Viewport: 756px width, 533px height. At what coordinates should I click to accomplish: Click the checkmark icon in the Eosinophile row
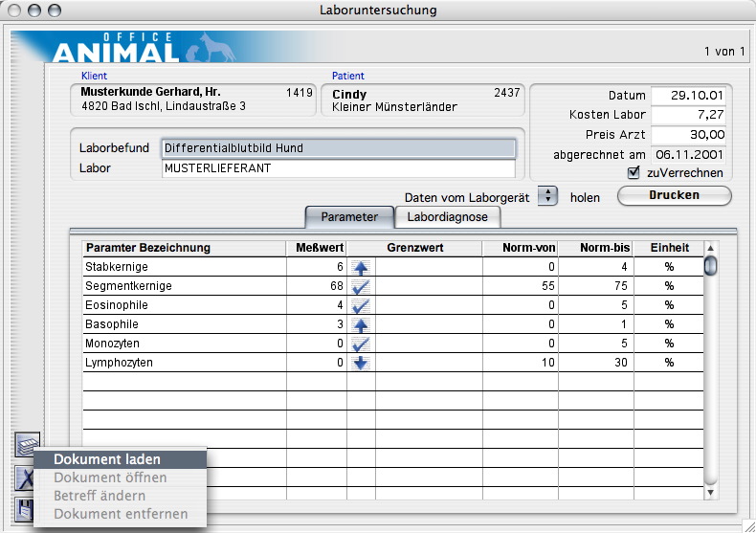(361, 305)
